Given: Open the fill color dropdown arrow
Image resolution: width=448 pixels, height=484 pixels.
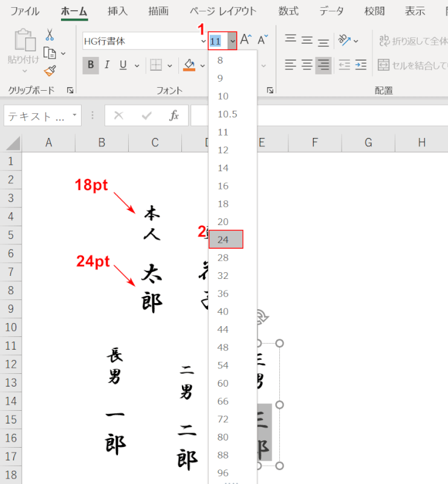Looking at the screenshot, I should coord(203,65).
